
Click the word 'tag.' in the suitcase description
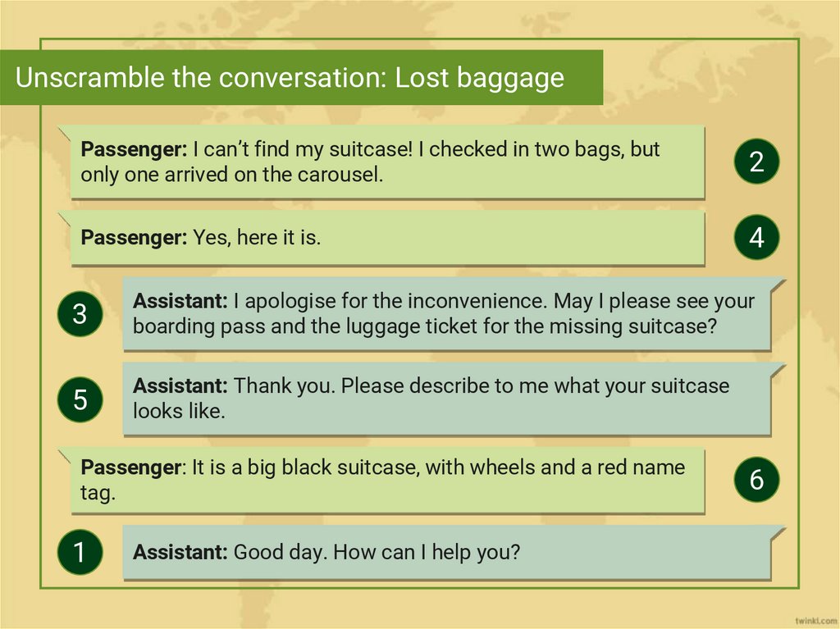(x=98, y=493)
